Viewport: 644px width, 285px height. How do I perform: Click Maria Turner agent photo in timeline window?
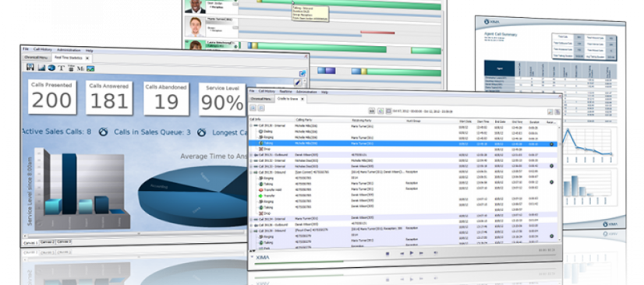point(195,27)
